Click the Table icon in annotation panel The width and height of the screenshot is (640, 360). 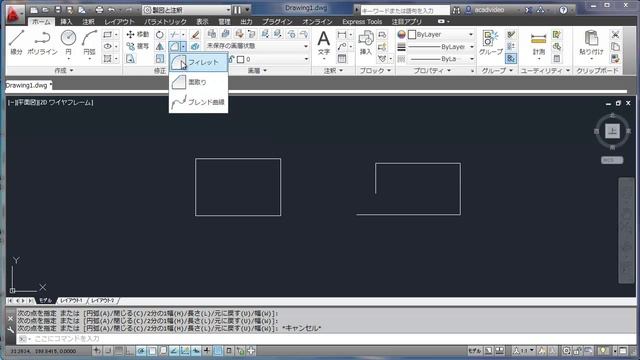[x=342, y=59]
